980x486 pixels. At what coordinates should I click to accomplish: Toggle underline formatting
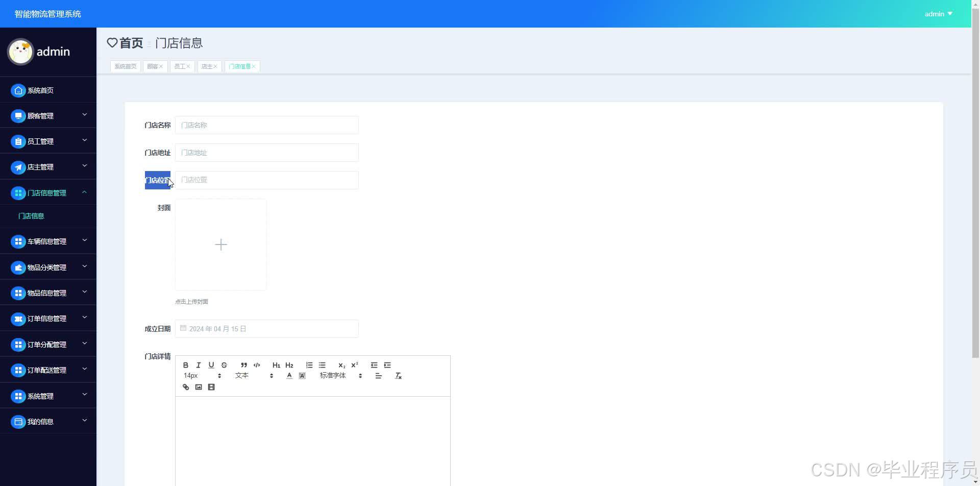click(211, 365)
